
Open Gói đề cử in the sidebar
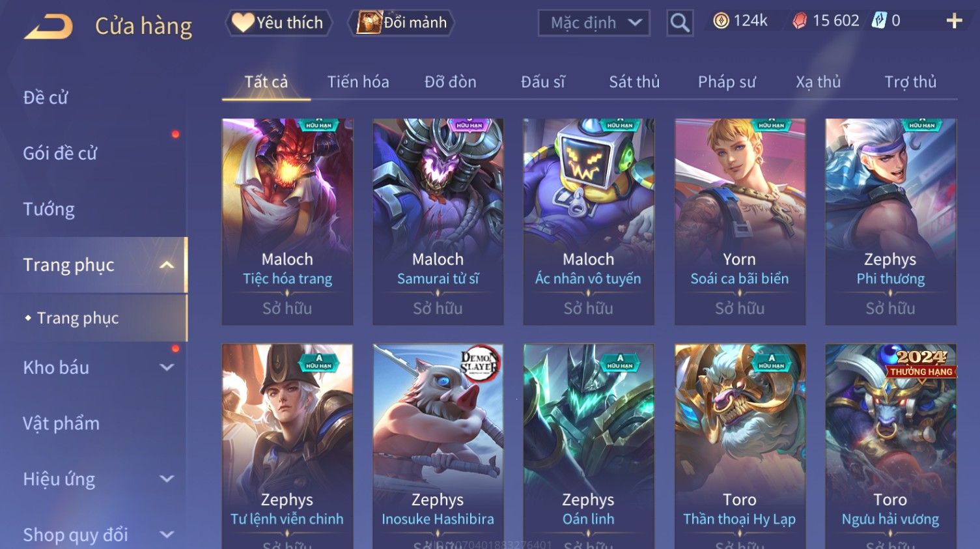pos(60,154)
